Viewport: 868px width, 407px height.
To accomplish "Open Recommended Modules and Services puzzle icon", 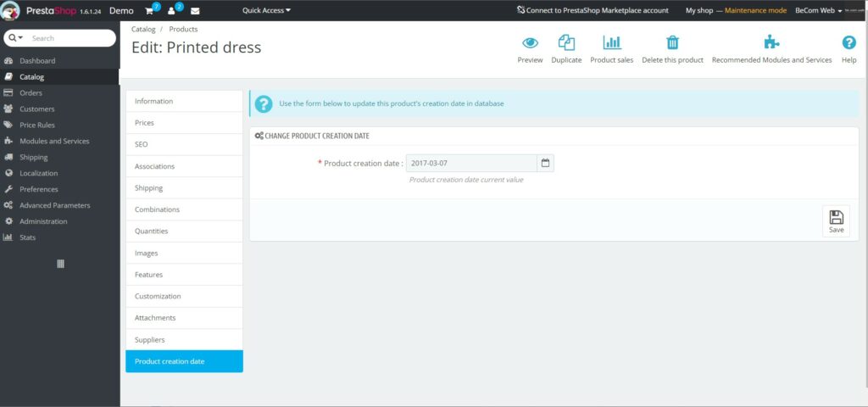I will pos(771,42).
